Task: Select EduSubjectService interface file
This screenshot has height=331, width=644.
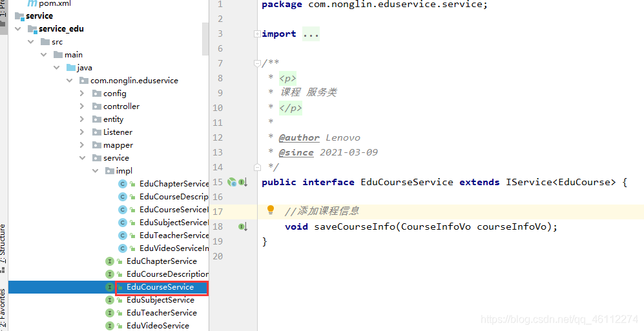Action: [x=160, y=300]
